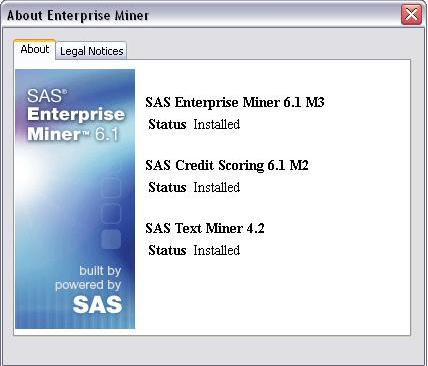Screen dimensions: 428x366
Task: Click the text SAS Text Miner 4.2
Action: 205,228
